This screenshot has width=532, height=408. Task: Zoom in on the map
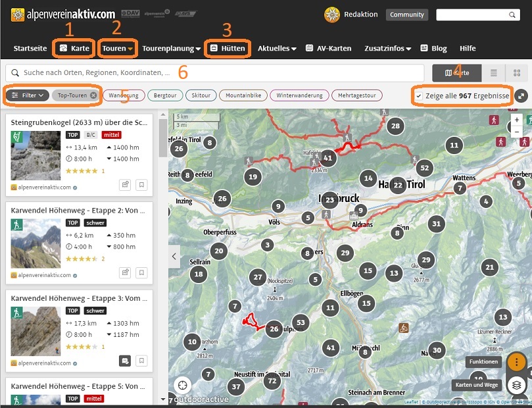pos(517,120)
